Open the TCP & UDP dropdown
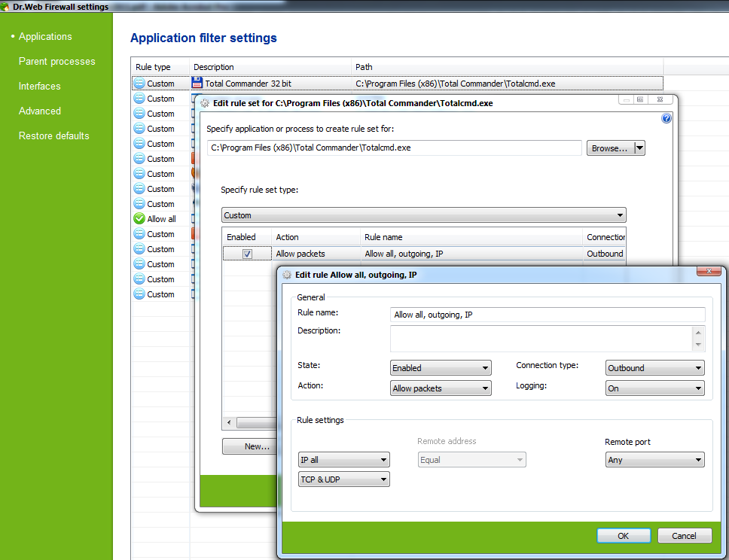Viewport: 729px width, 560px height. tap(343, 479)
